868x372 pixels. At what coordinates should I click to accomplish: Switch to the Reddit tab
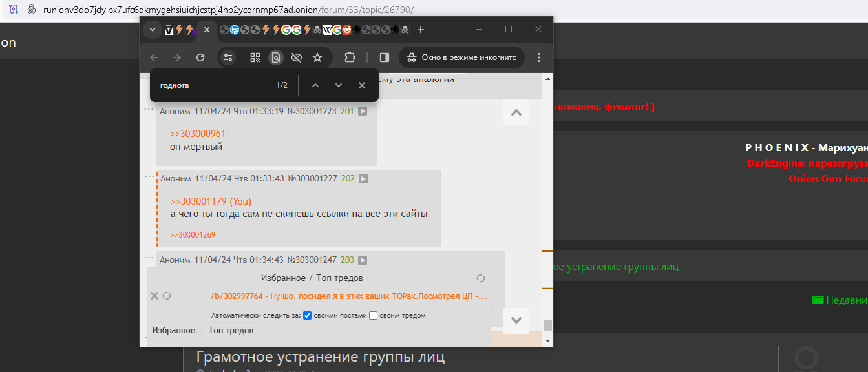click(347, 30)
